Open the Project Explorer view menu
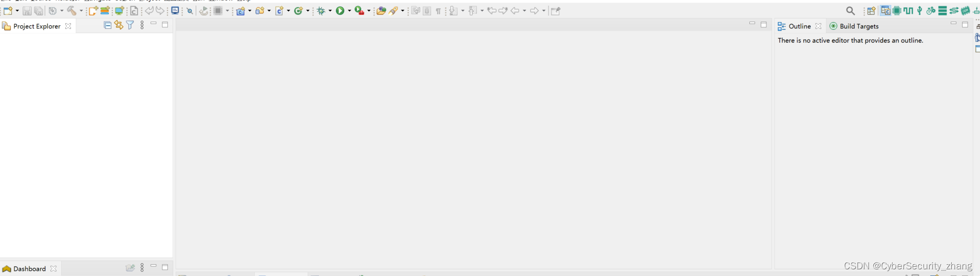This screenshot has height=276, width=980. 142,25
